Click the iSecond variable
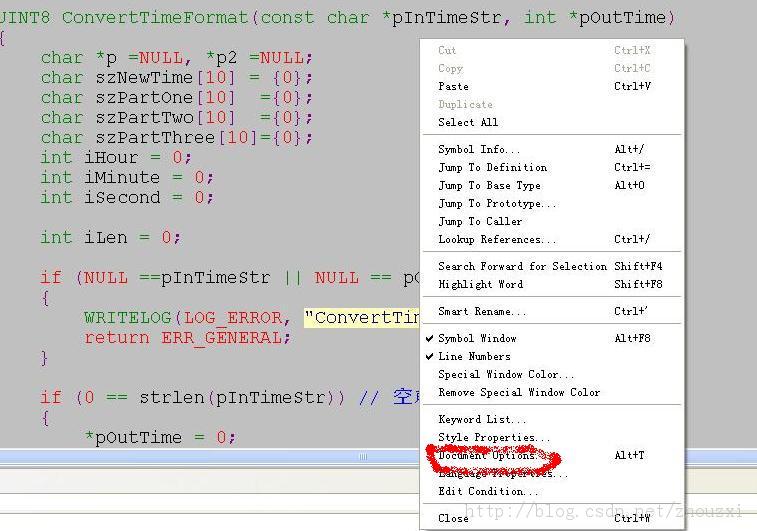 122,197
